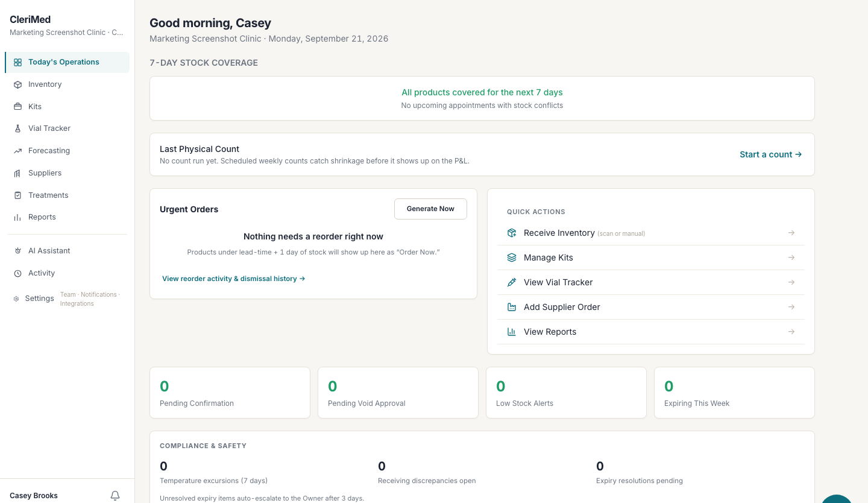Open the Treatments page label

click(x=48, y=195)
